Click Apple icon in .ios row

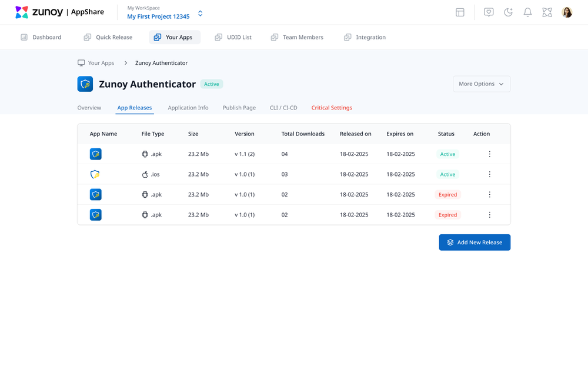(145, 174)
